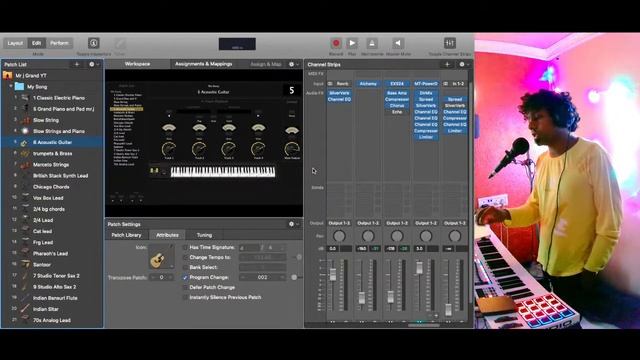This screenshot has height=360, width=640.
Task: Click the guitar Icon picker in Patch Settings
Action: coord(161,257)
